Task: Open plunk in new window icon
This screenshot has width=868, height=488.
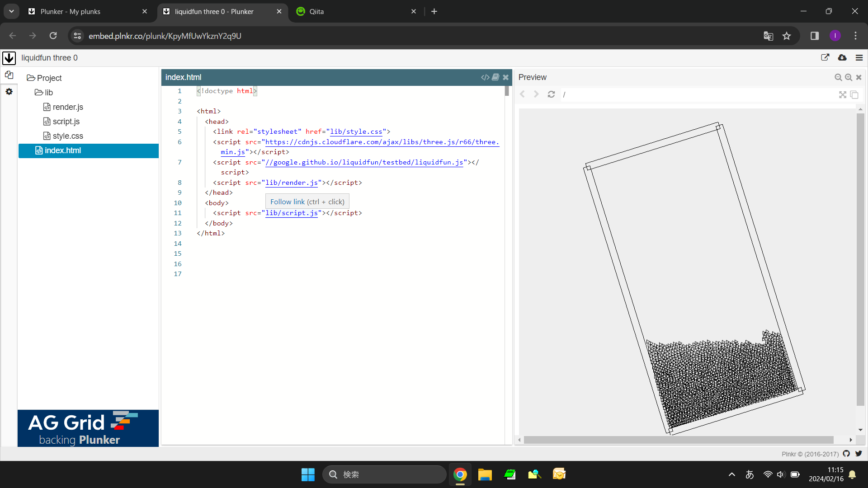Action: tap(825, 58)
